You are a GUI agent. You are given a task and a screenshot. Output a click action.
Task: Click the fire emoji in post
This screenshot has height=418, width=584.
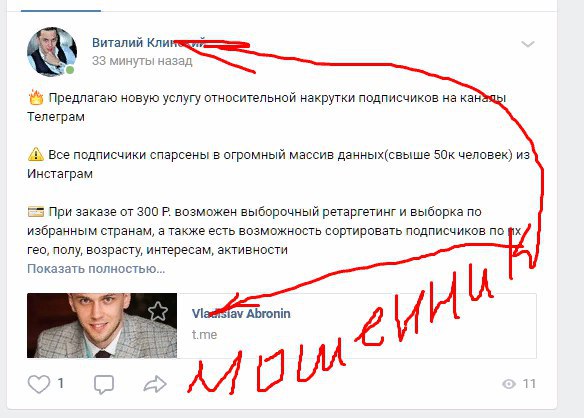(x=36, y=98)
